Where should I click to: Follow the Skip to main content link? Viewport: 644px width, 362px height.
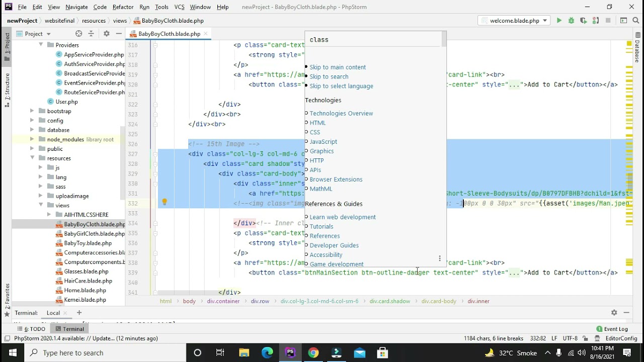(x=338, y=67)
